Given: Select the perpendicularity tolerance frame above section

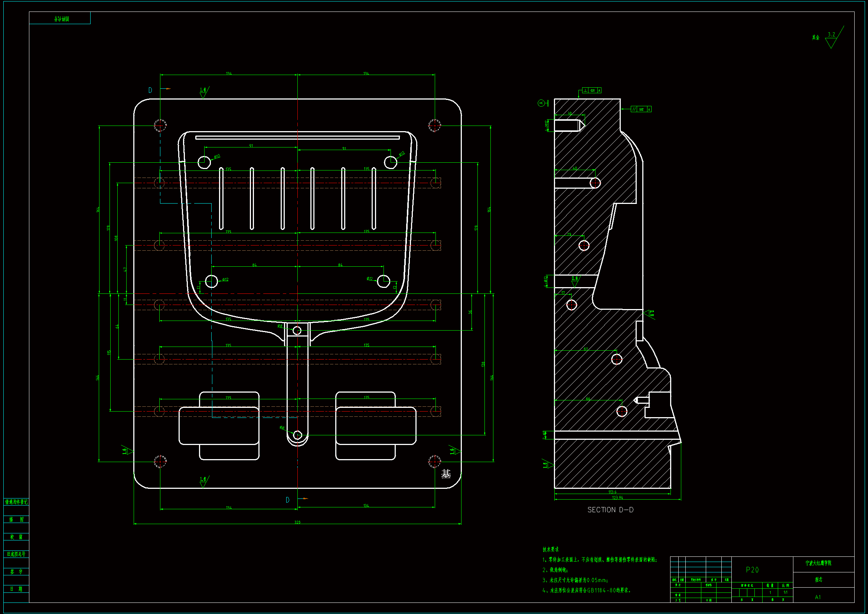Looking at the screenshot, I should [x=592, y=90].
